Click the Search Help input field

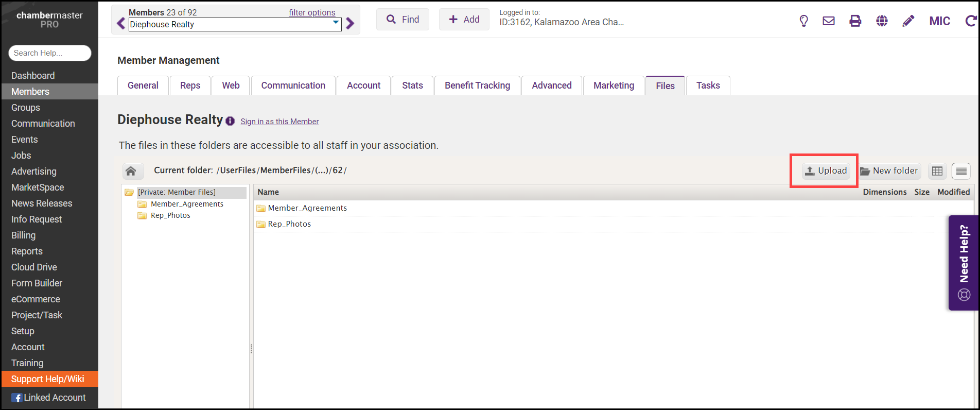[50, 53]
